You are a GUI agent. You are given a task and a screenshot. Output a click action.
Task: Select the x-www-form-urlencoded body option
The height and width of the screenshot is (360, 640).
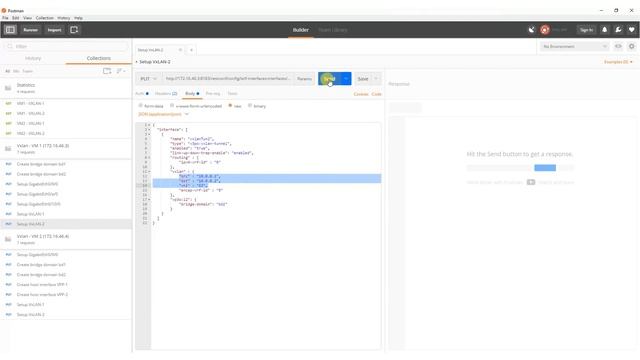tap(196, 106)
